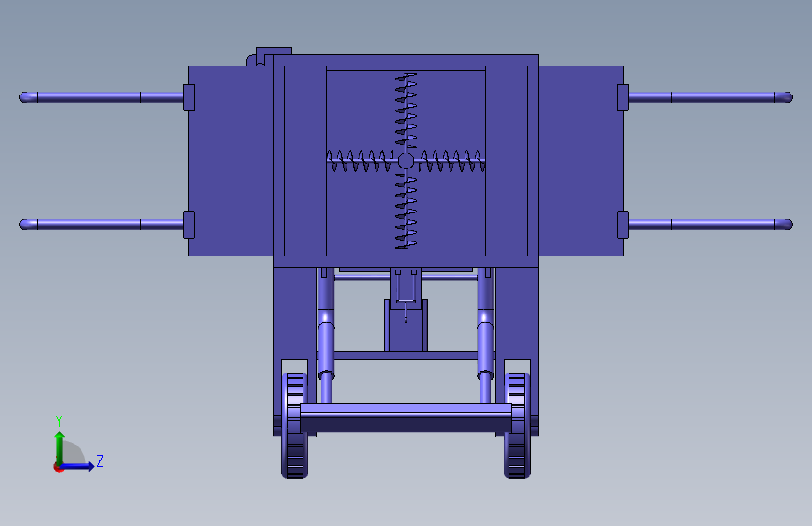Pick the lower right rod mounting bracket
The width and height of the screenshot is (812, 526).
point(623,225)
